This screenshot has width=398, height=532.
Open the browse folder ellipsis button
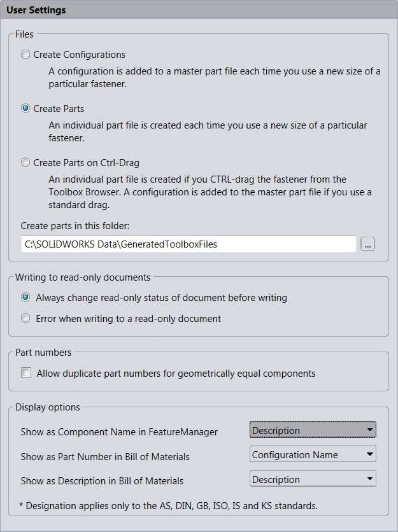click(367, 244)
